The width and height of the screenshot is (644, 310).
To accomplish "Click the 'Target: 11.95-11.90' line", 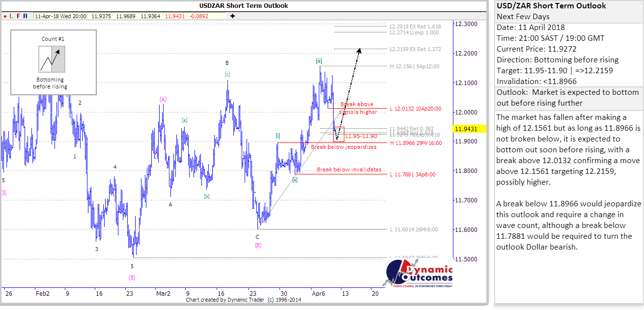I will 555,71.
